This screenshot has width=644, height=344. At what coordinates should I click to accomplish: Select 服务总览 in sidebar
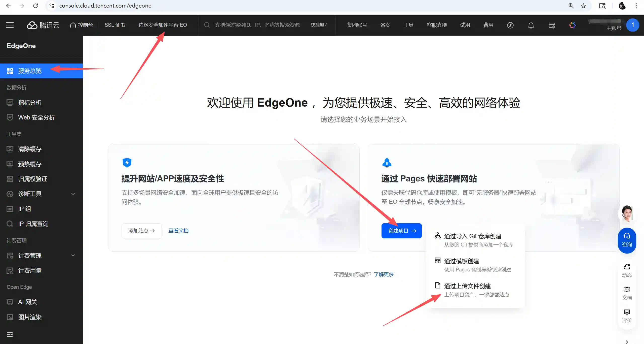(x=41, y=71)
